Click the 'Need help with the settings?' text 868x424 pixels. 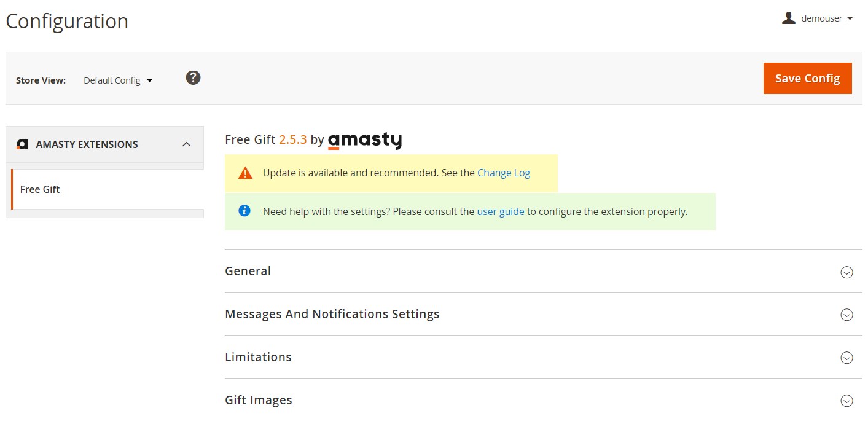coord(326,211)
